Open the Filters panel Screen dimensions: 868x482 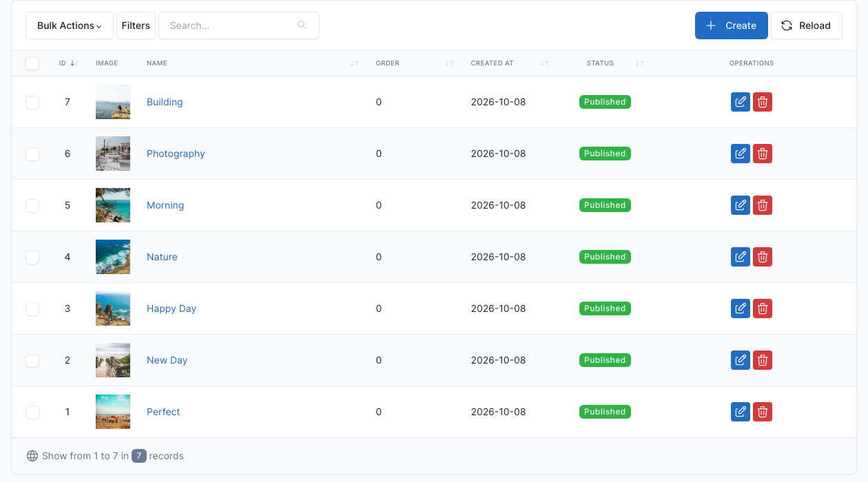(136, 25)
